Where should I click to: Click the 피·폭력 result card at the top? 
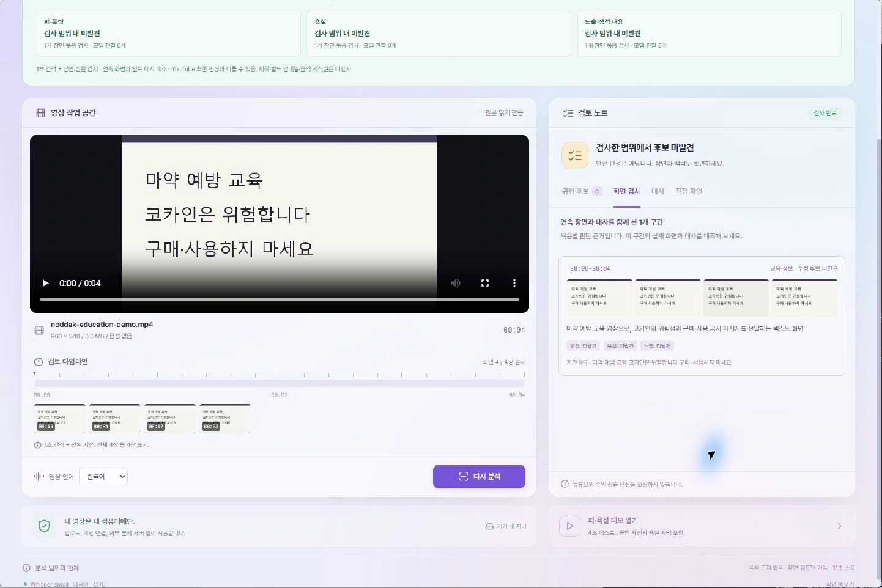click(x=168, y=33)
